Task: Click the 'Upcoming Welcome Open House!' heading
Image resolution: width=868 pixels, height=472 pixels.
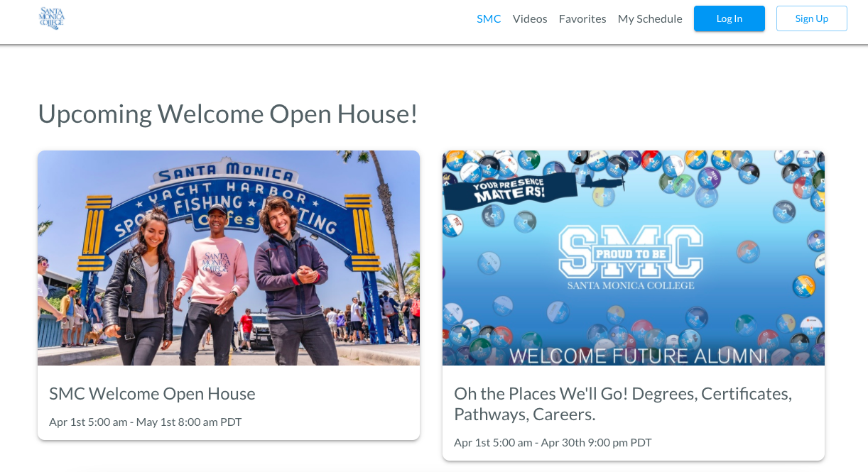Action: 228,114
